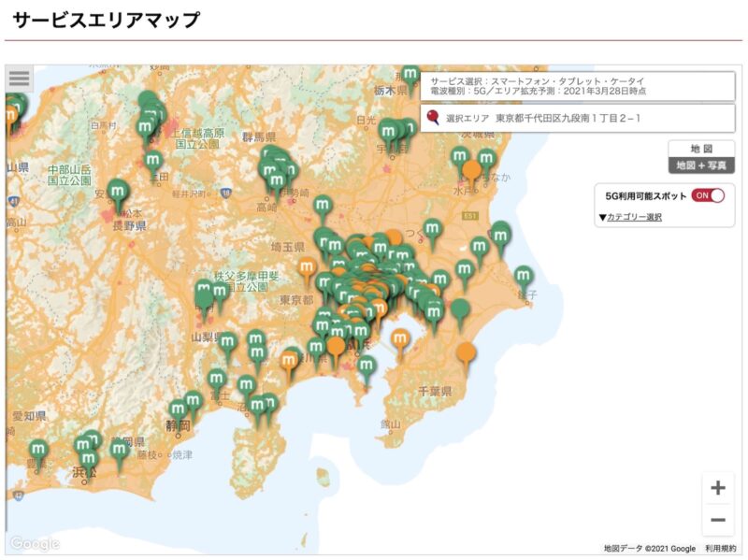Open the hamburger menu in the top-left corner
This screenshot has height=560, width=748.
pos(20,79)
